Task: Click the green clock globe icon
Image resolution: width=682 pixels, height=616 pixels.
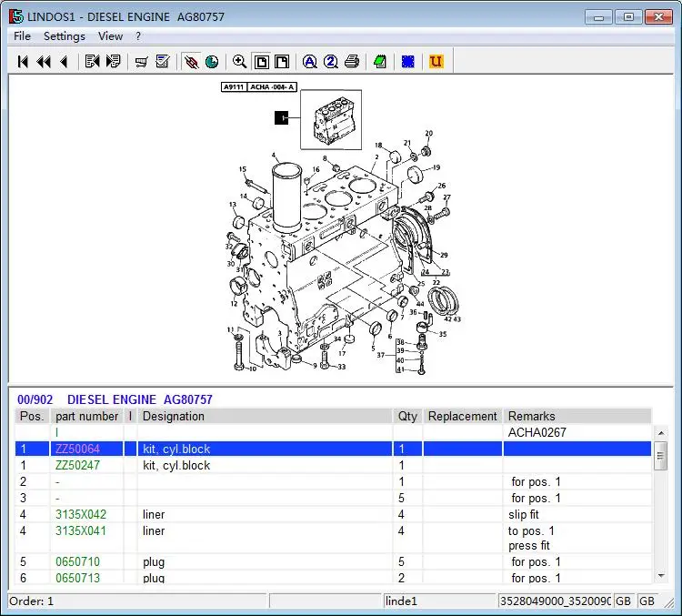Action: pyautogui.click(x=212, y=62)
